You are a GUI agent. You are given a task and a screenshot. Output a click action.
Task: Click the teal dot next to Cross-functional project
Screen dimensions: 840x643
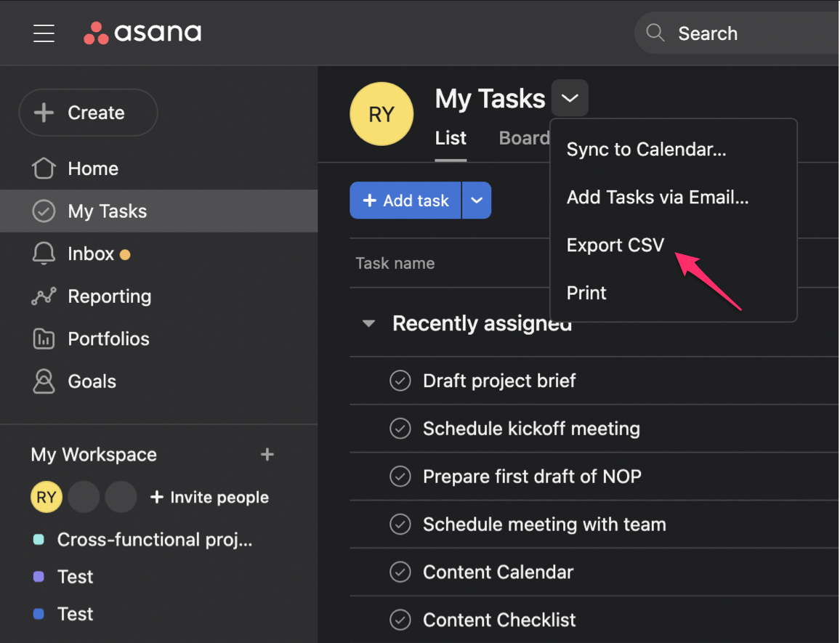coord(39,540)
